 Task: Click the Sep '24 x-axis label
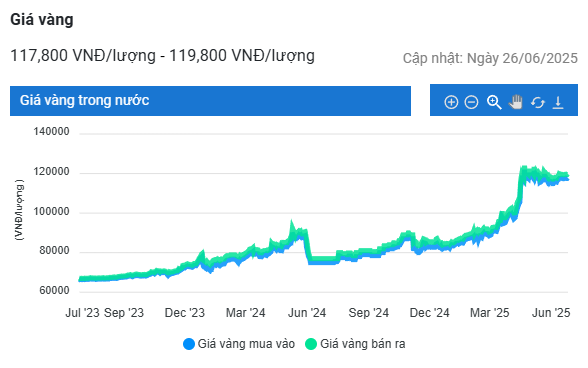pos(369,313)
